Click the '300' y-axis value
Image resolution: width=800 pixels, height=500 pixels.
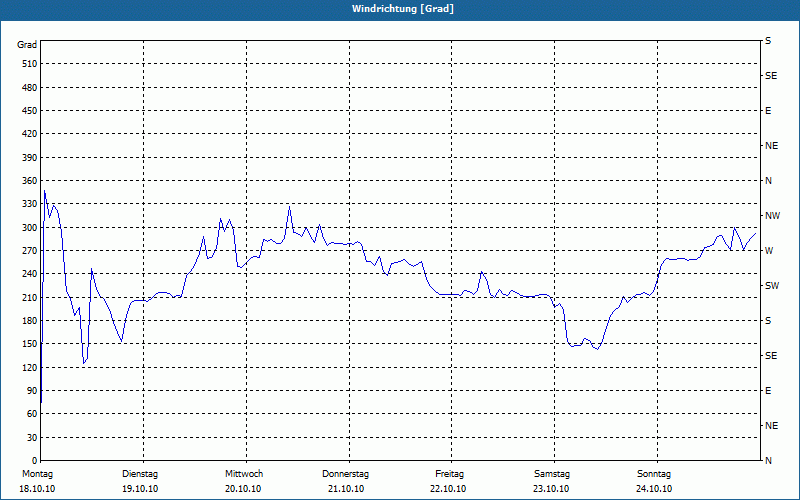click(30, 228)
